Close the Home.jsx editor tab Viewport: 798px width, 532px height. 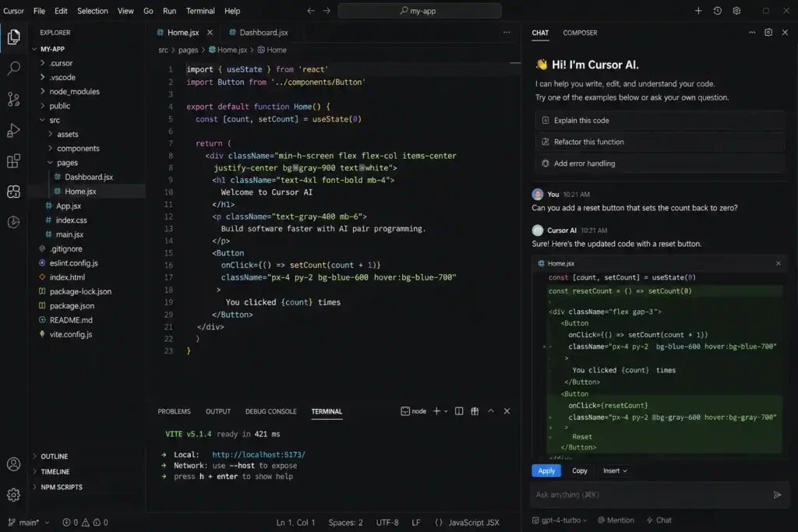[x=210, y=32]
